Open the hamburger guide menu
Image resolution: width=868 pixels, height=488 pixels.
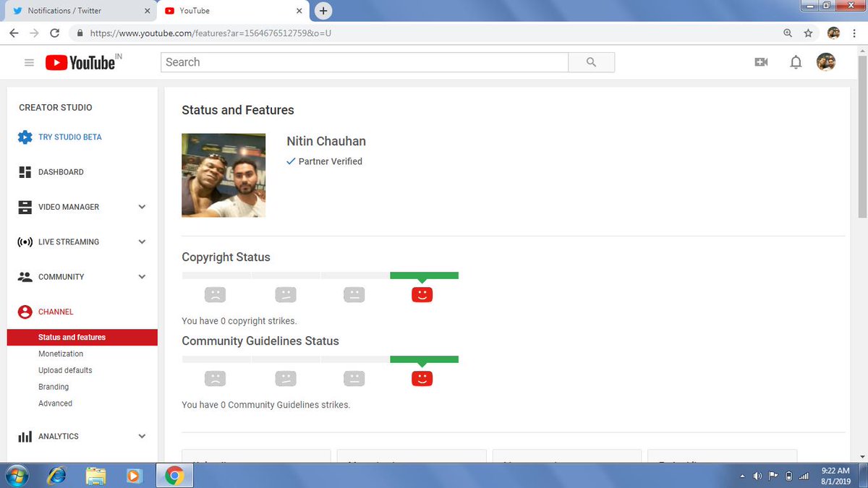pos(29,63)
